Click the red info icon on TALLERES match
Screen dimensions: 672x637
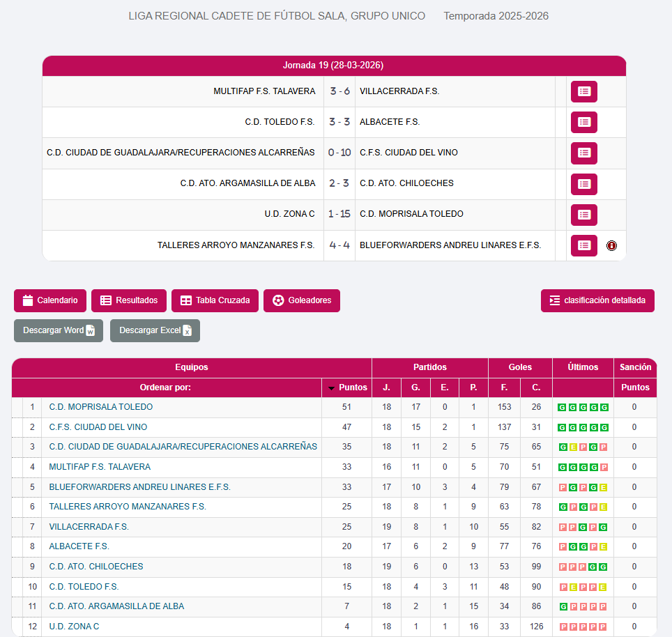[611, 245]
